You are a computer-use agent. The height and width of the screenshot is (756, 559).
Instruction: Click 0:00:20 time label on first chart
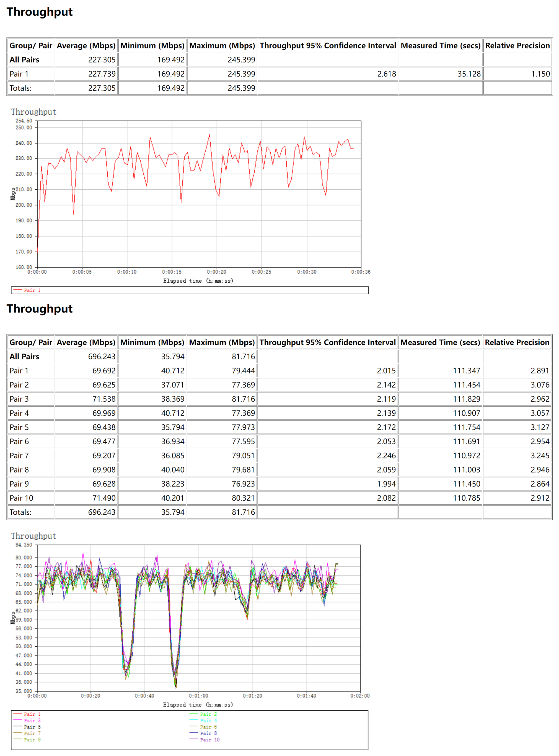pos(217,272)
